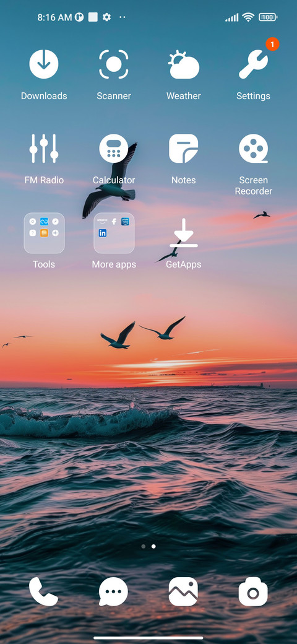Open Messages from the dock
297x644 pixels.
[x=114, y=591]
